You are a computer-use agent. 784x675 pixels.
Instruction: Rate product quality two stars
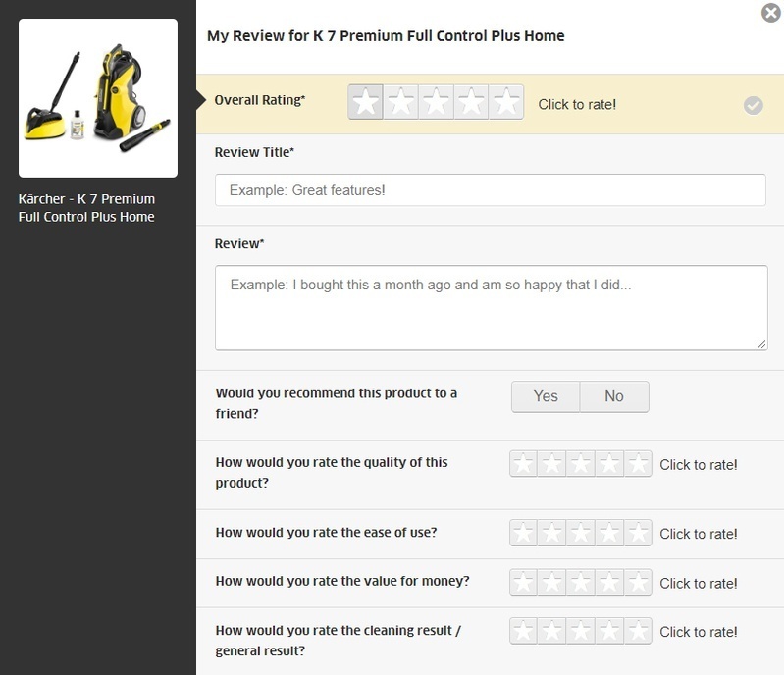point(552,464)
